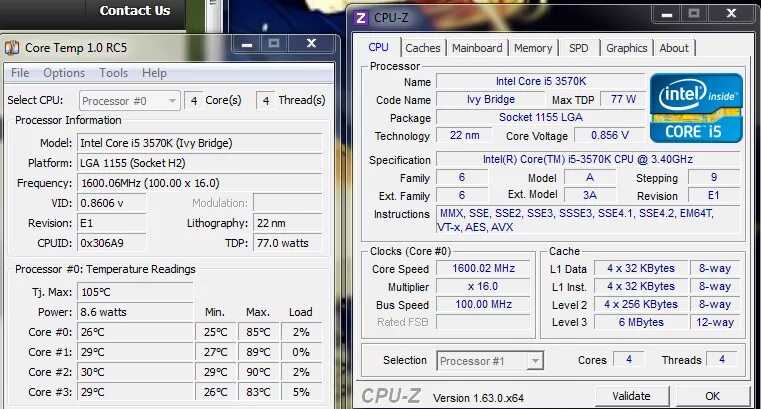Click the Core Speed value 1600.02 MHz
The width and height of the screenshot is (761, 409).
(x=483, y=269)
